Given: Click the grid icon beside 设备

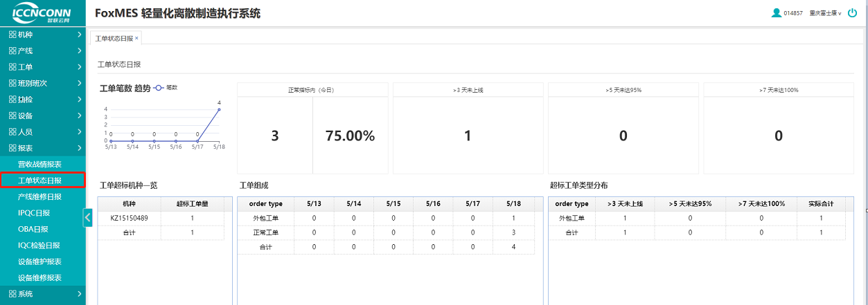Looking at the screenshot, I should tap(12, 115).
